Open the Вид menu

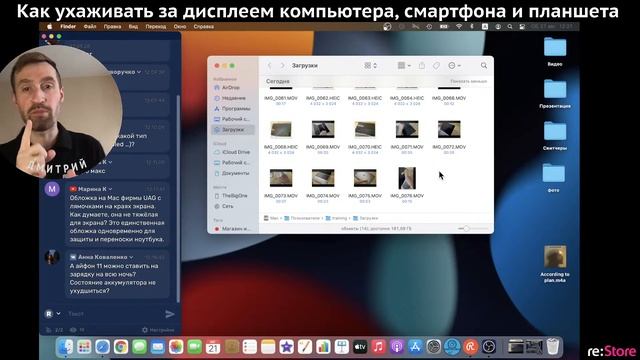point(133,27)
